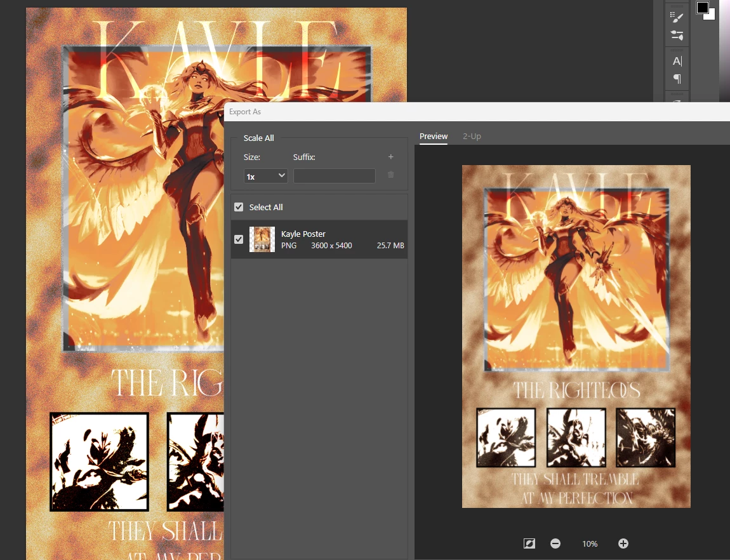Select the Kayle Poster asset thumbnail
The image size is (730, 560).
point(262,239)
